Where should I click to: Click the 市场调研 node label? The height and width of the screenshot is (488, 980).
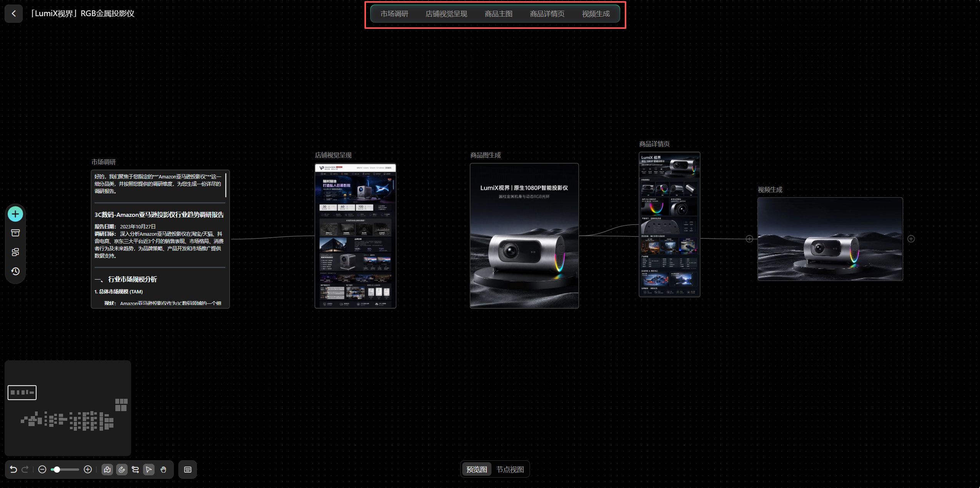point(103,162)
